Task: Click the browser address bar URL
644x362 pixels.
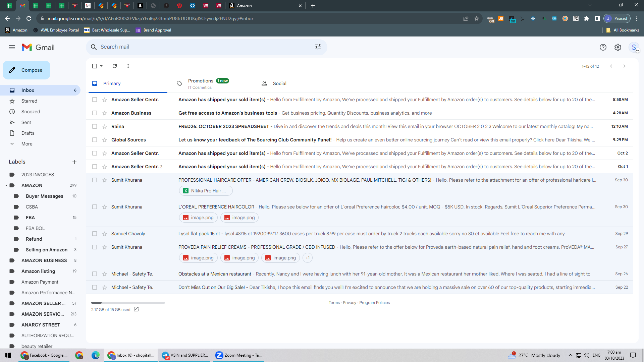Action: pos(150,18)
